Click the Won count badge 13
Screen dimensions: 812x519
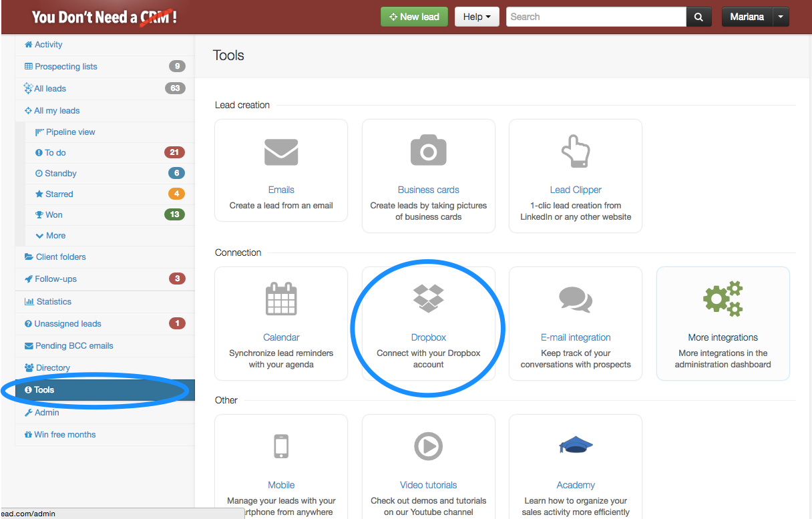(174, 214)
